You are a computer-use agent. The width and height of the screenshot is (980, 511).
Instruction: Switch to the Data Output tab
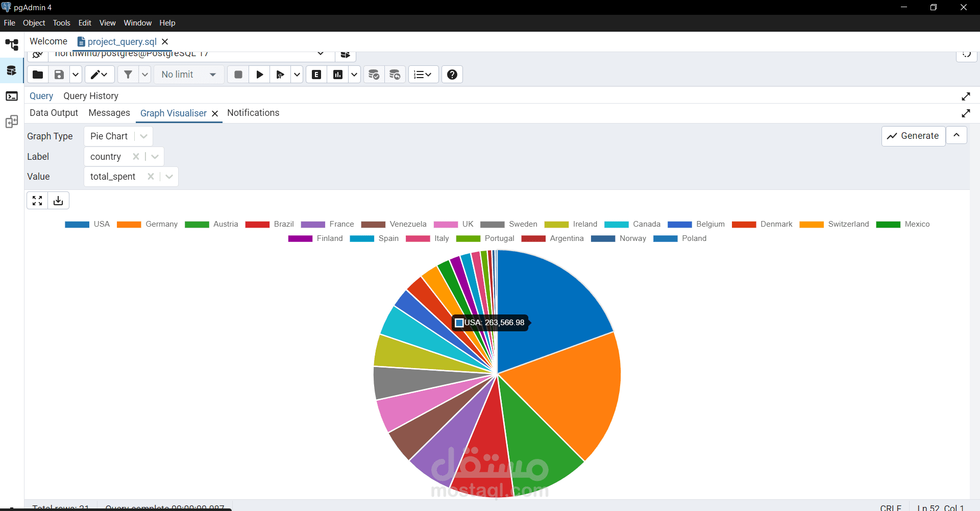click(x=54, y=113)
